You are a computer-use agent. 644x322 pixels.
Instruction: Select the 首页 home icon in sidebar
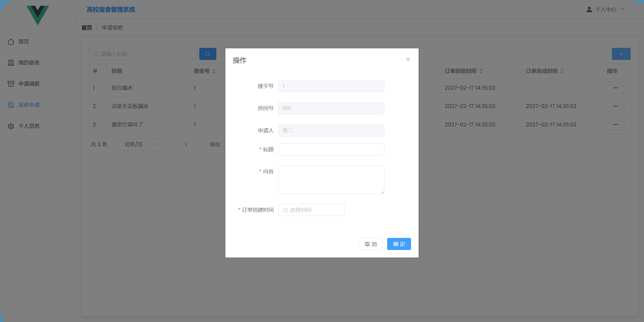(11, 42)
